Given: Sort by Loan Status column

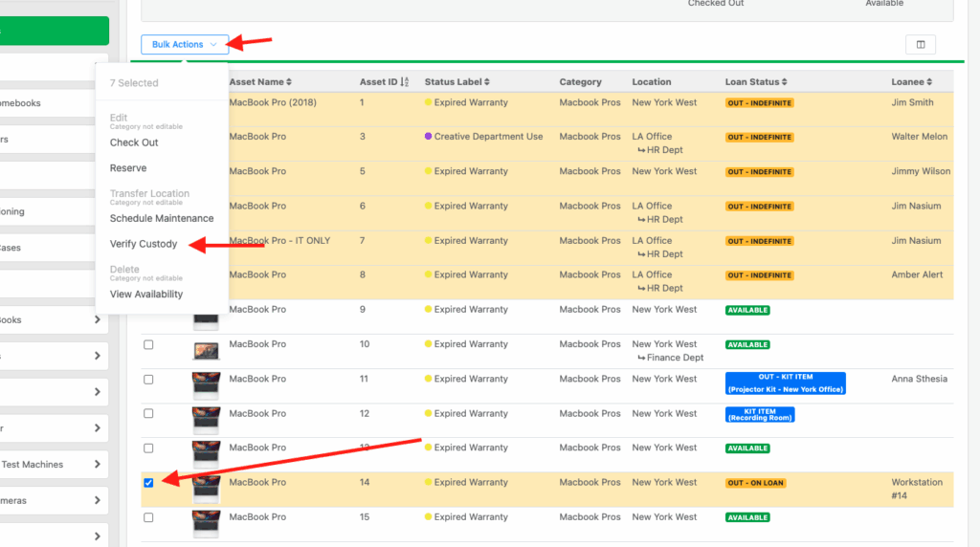Looking at the screenshot, I should [756, 82].
